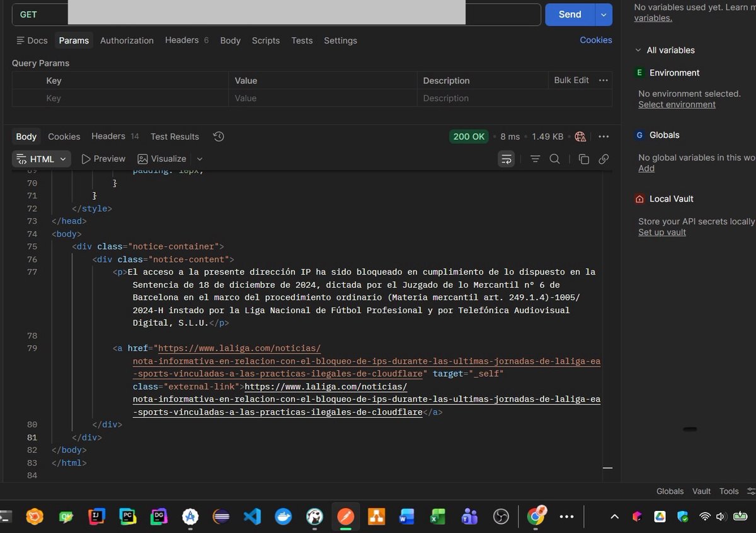Open the Tests tab
The height and width of the screenshot is (533, 756).
(x=302, y=40)
